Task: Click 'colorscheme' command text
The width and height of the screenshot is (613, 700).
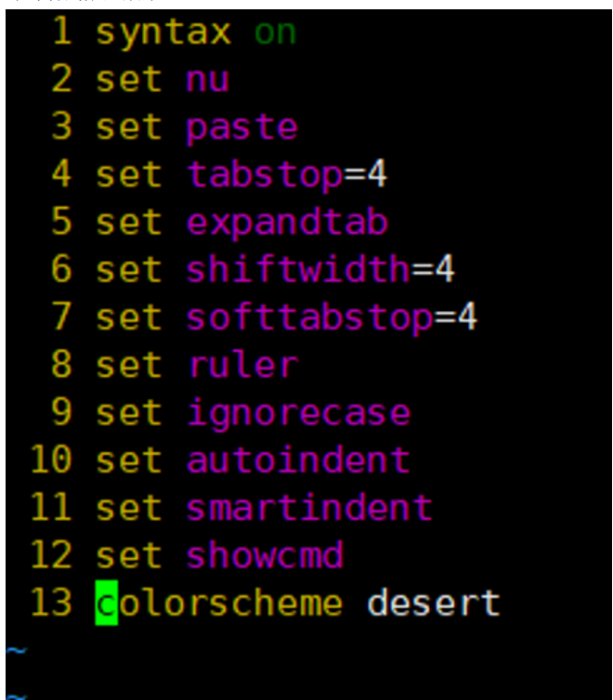Action: coord(219,603)
